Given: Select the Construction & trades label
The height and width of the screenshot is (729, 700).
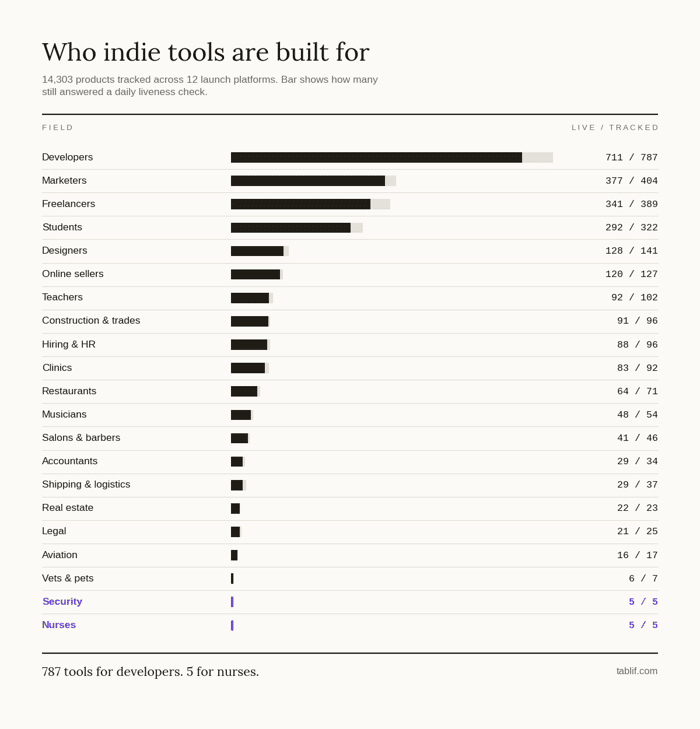Looking at the screenshot, I should [x=91, y=320].
